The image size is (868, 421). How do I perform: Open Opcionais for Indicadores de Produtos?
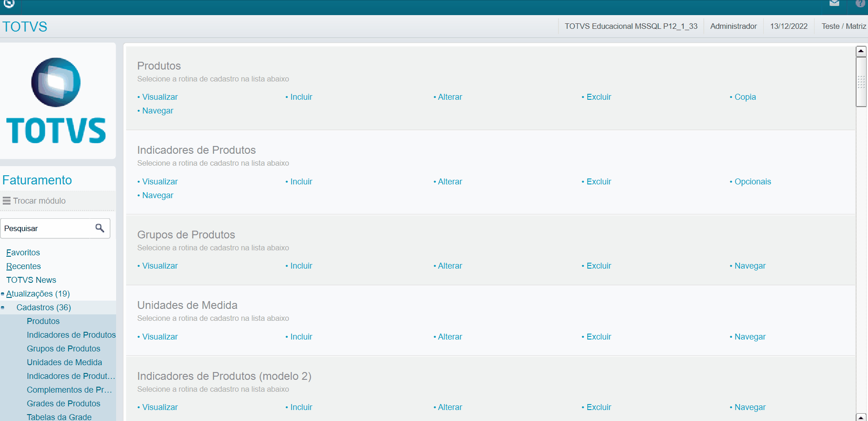[753, 182]
